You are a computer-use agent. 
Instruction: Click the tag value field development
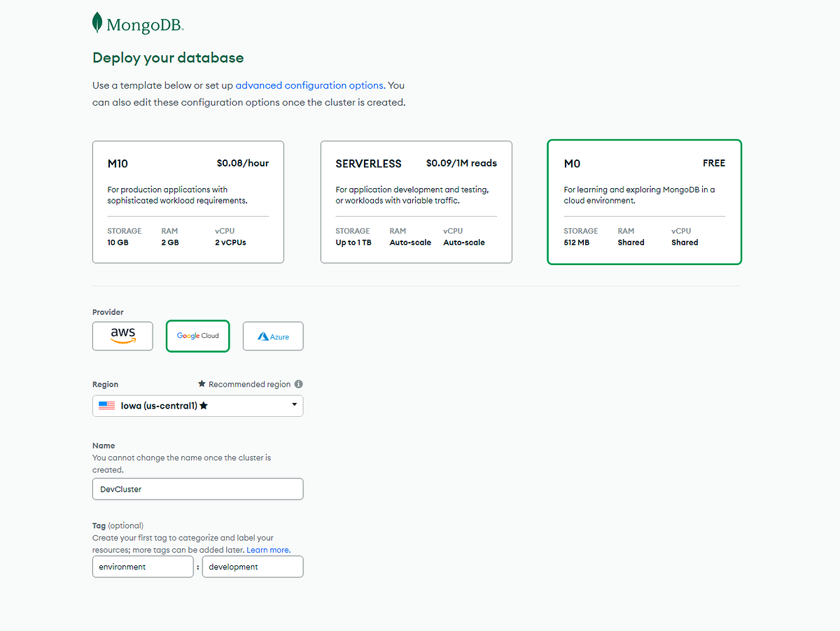(253, 567)
